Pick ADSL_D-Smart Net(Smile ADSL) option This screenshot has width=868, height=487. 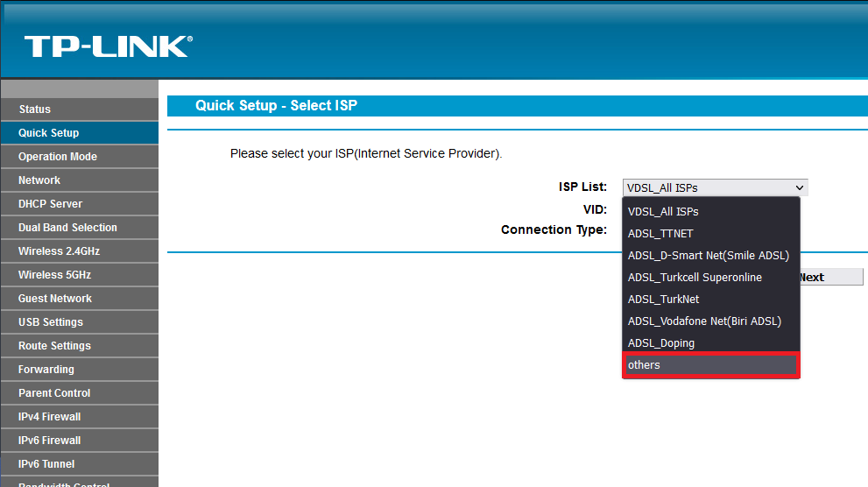click(x=711, y=255)
